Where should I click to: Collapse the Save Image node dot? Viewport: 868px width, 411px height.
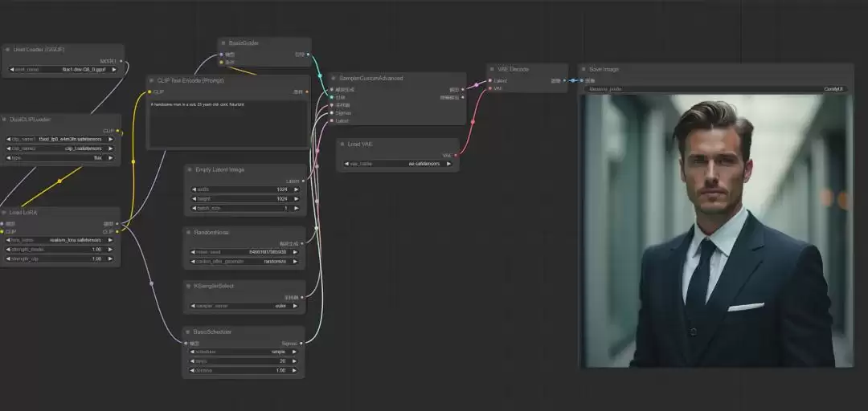coord(584,70)
